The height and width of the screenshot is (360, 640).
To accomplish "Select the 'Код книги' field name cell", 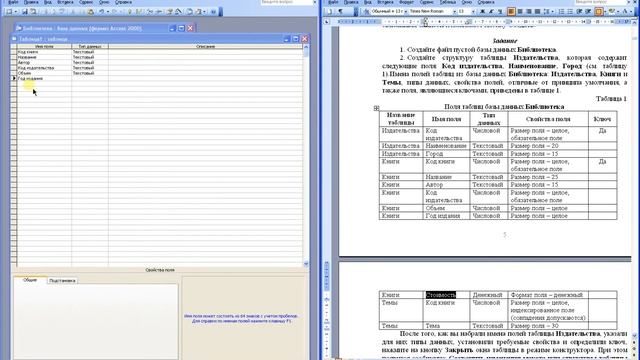I will pyautogui.click(x=44, y=52).
